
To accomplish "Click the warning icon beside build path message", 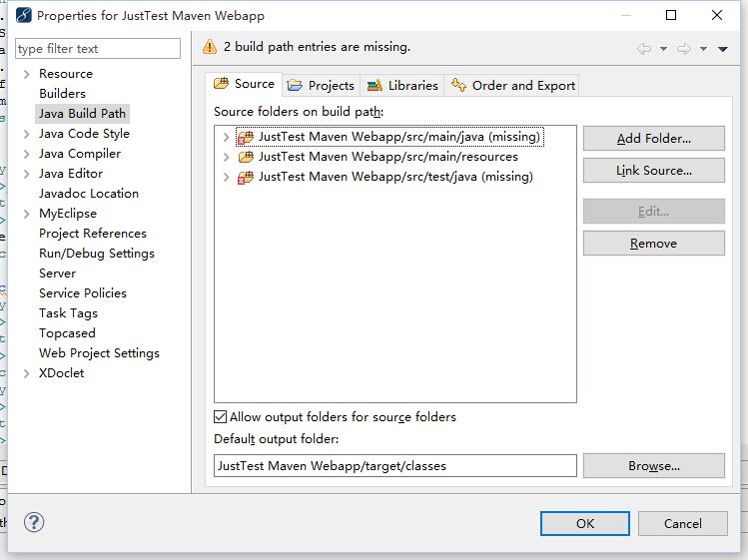I will [x=210, y=47].
